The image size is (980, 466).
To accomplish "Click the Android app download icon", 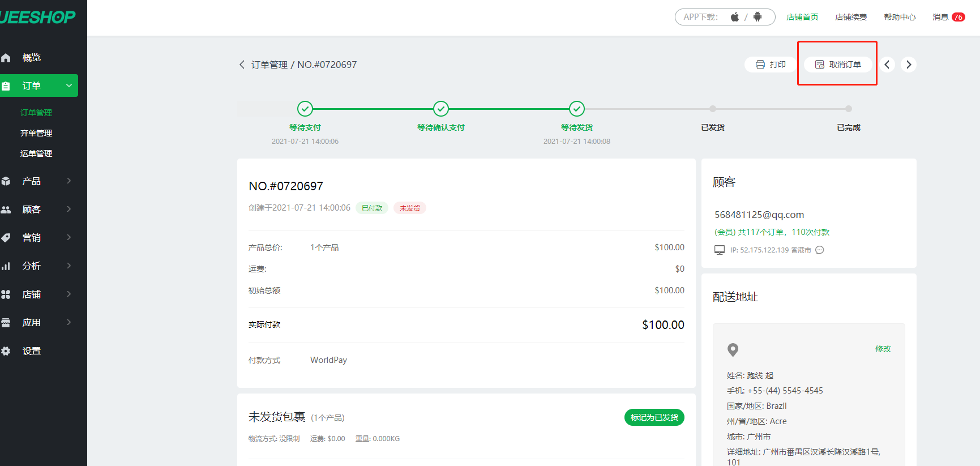I will (758, 17).
